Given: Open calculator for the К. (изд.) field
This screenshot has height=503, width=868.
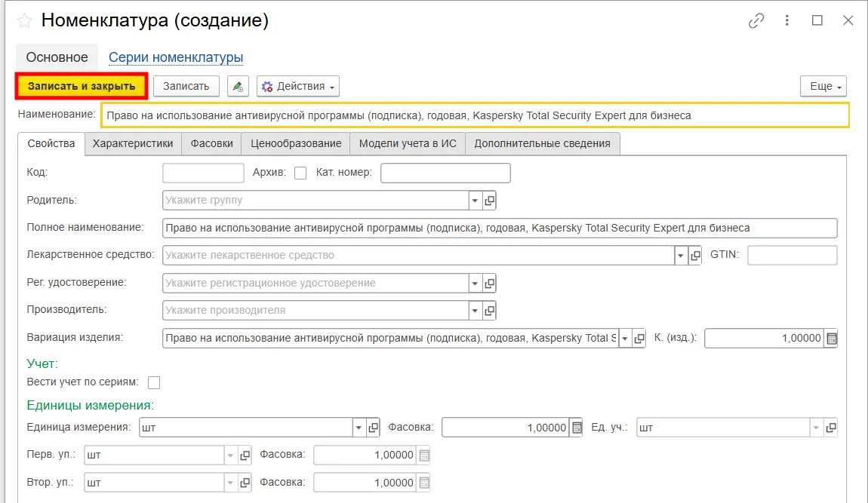Looking at the screenshot, I should point(831,338).
